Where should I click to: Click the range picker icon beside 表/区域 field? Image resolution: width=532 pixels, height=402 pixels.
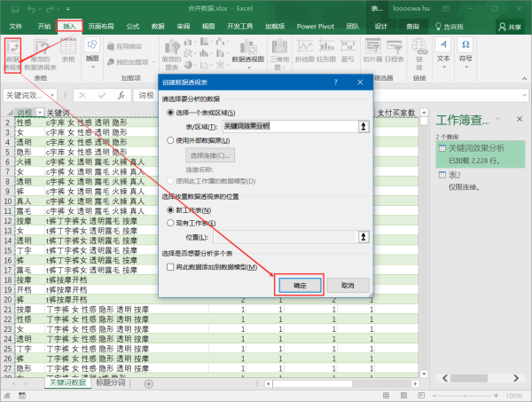(363, 128)
